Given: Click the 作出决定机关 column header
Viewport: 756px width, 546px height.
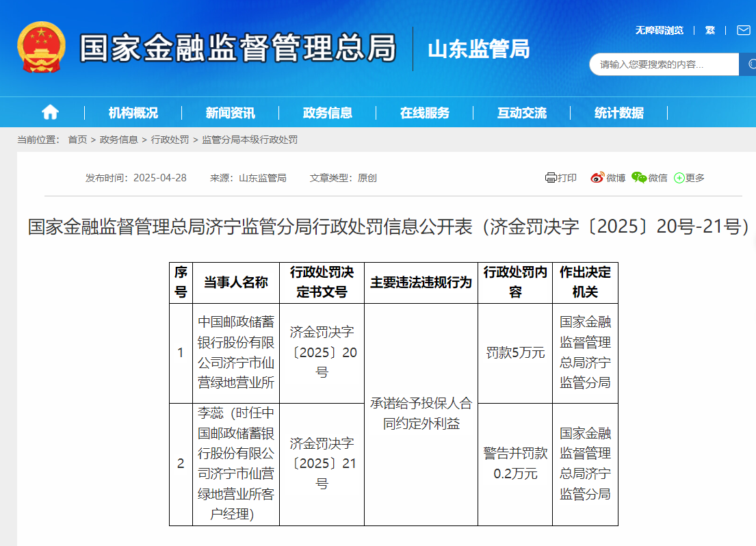Looking at the screenshot, I should [x=586, y=283].
